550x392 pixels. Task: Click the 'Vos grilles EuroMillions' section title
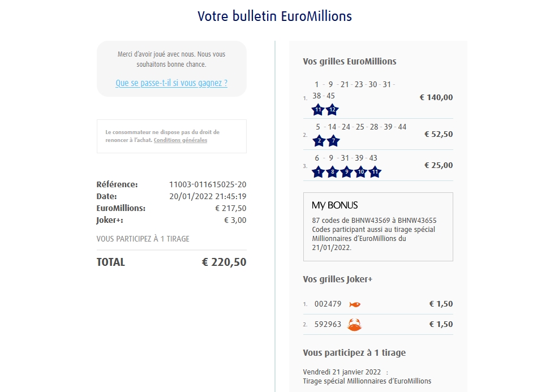[x=350, y=62]
